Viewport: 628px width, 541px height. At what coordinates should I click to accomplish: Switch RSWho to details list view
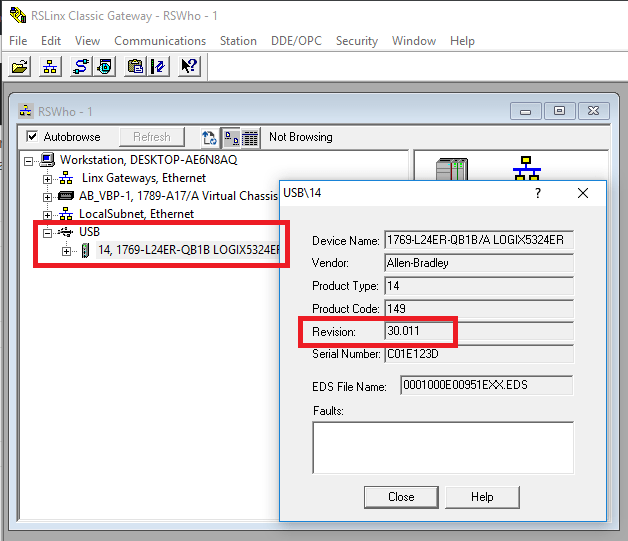250,137
